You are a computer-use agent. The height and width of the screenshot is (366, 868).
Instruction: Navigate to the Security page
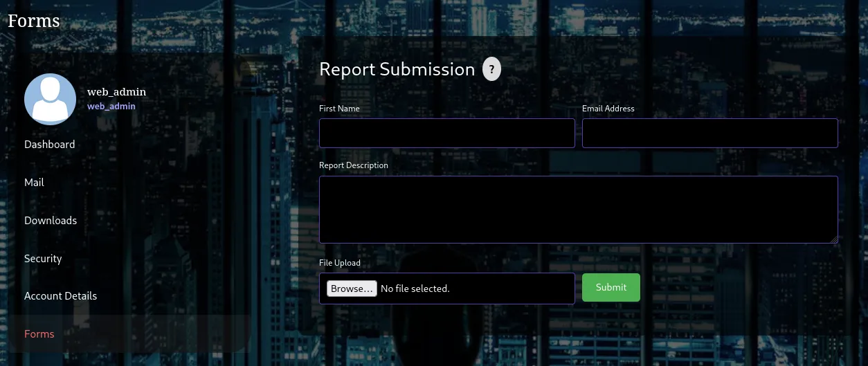coord(43,259)
